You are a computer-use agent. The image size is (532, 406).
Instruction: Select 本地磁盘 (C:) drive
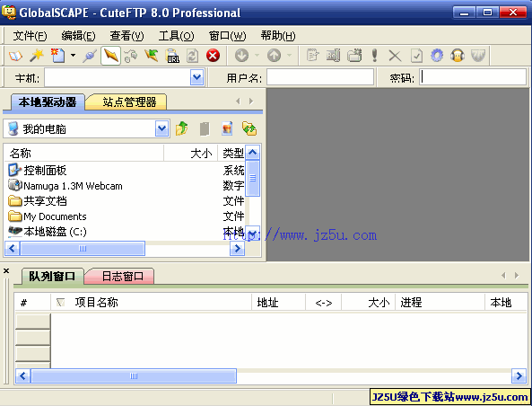55,232
